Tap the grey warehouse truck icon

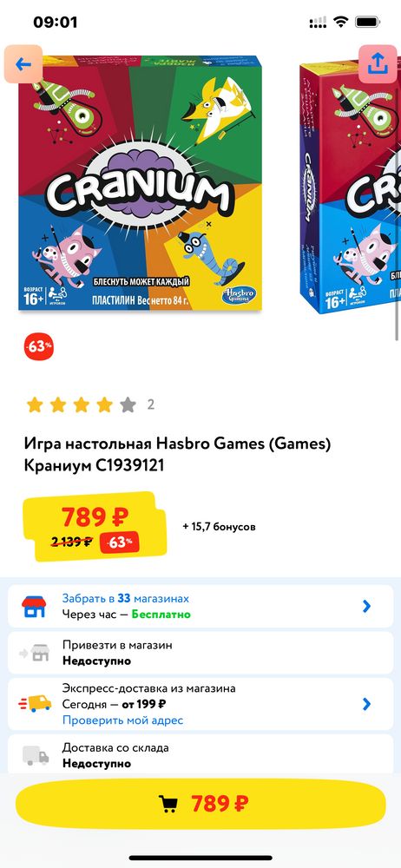tap(36, 755)
